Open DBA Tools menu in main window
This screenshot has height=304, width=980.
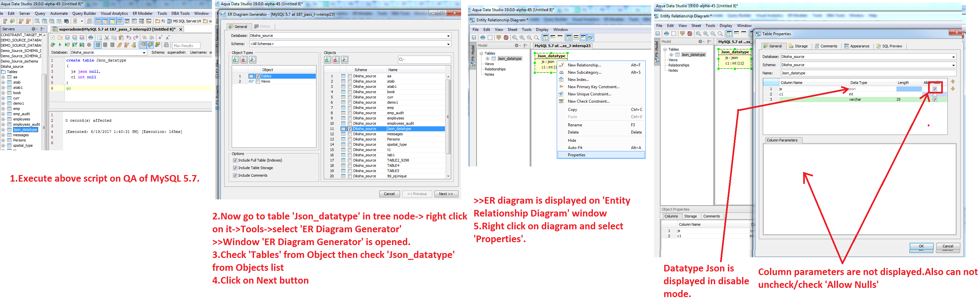180,13
